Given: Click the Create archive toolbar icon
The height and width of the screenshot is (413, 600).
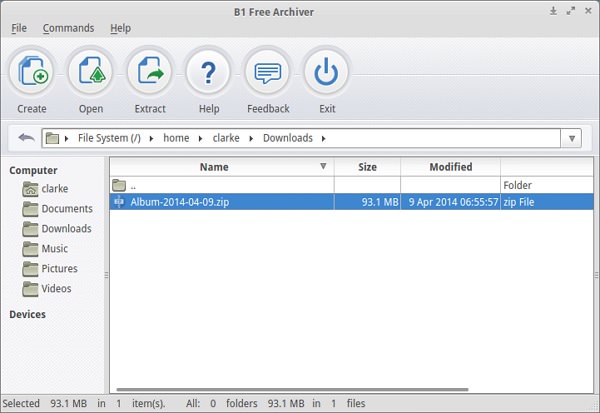Looking at the screenshot, I should coord(32,72).
